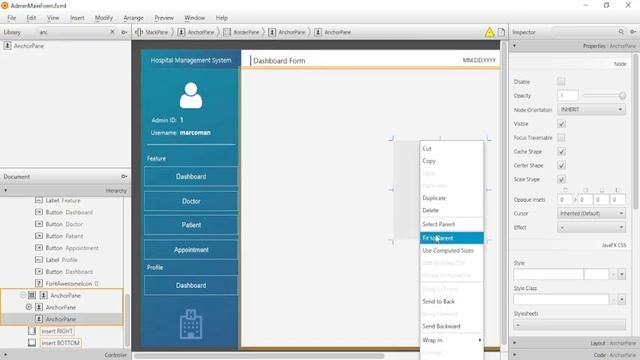Collapse the Hierarchy section

point(5,191)
